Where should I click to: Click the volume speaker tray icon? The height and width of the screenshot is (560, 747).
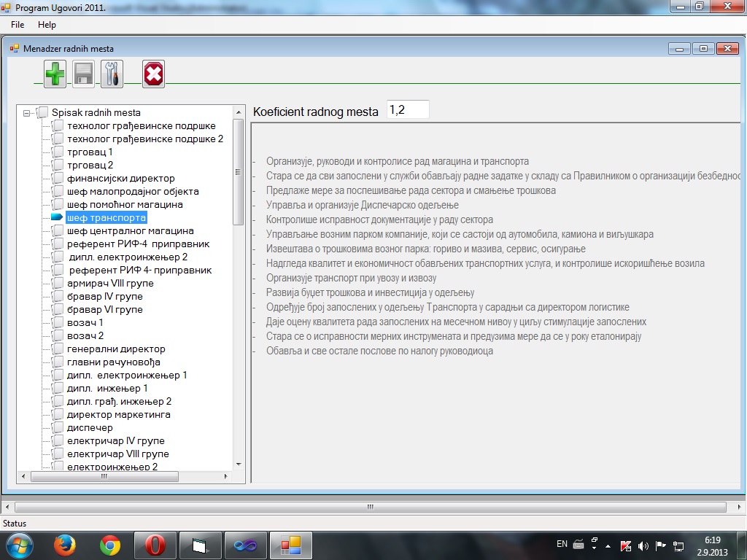[x=643, y=545]
